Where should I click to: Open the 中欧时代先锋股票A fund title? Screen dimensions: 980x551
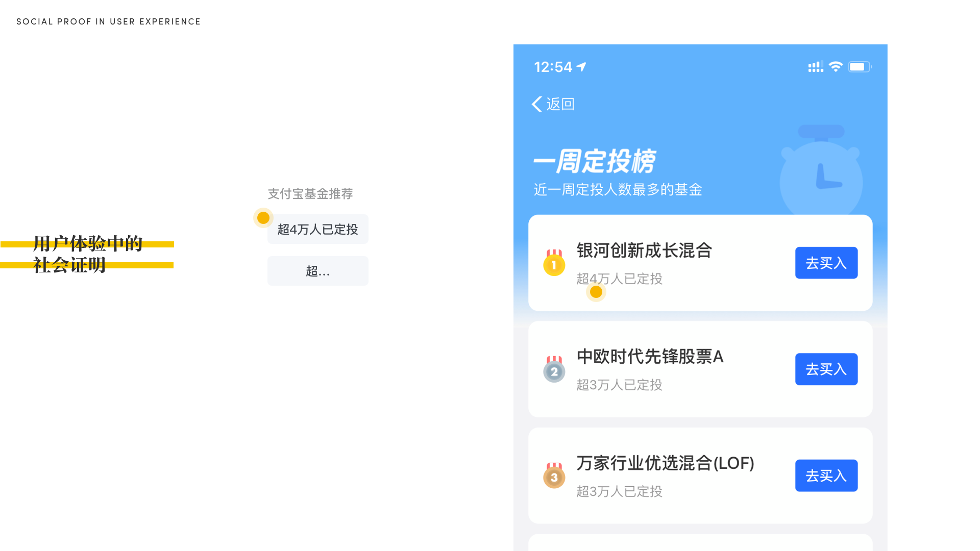(x=650, y=357)
